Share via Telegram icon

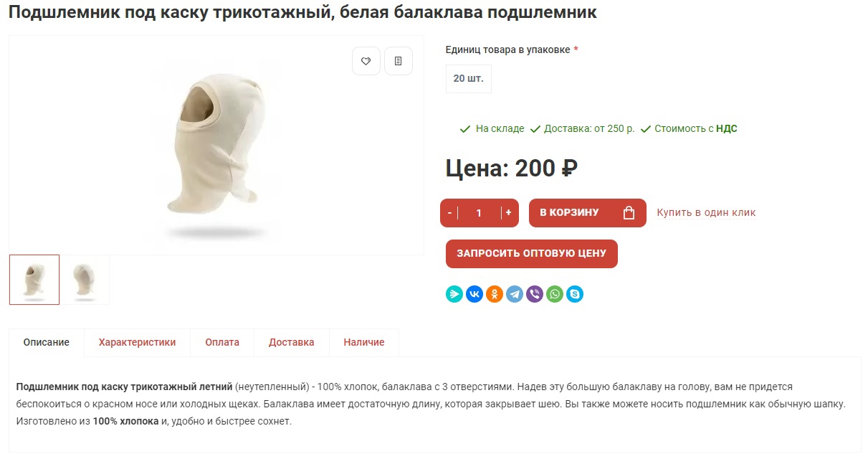[515, 294]
